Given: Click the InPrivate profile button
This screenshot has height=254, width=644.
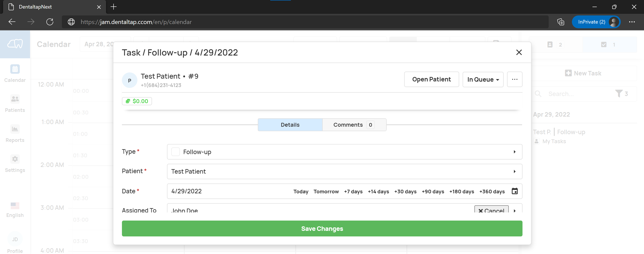Looking at the screenshot, I should (x=596, y=22).
